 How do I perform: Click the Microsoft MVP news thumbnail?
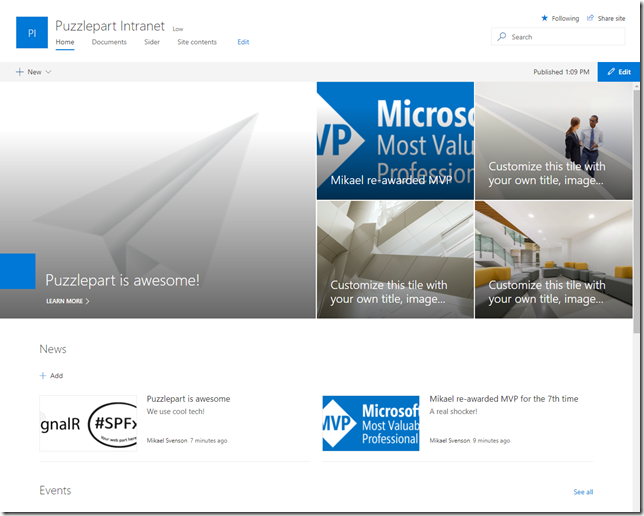(x=371, y=424)
